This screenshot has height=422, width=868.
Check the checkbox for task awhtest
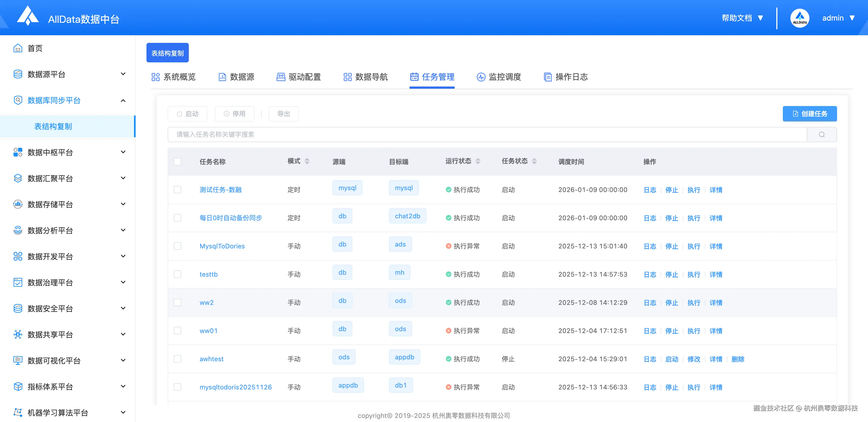178,359
